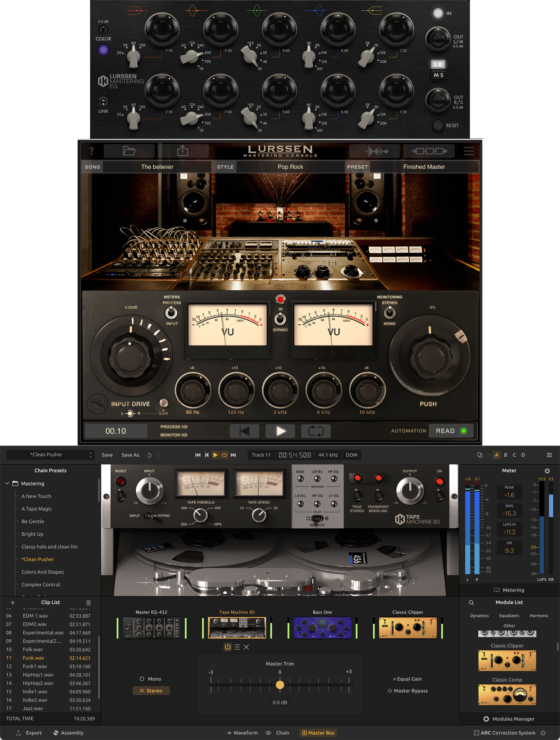560x740 pixels.
Task: Click the Save As button
Action: 130,455
